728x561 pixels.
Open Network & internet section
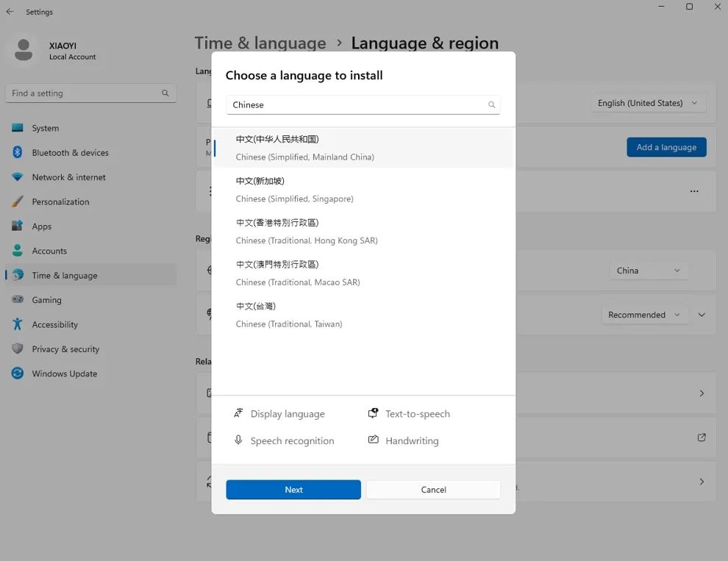90,177
